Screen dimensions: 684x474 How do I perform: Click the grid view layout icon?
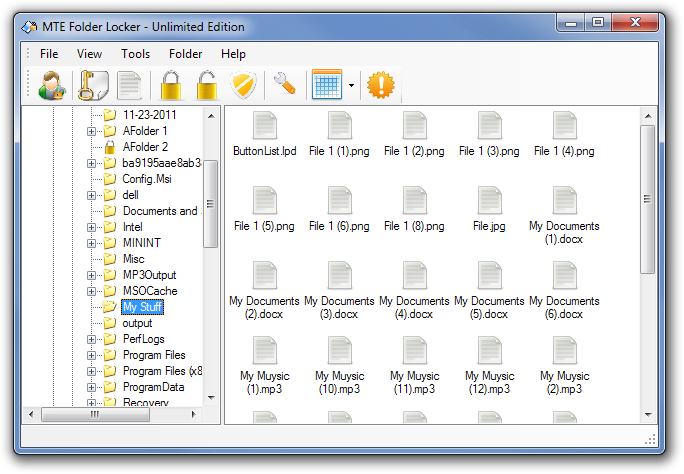coord(327,84)
